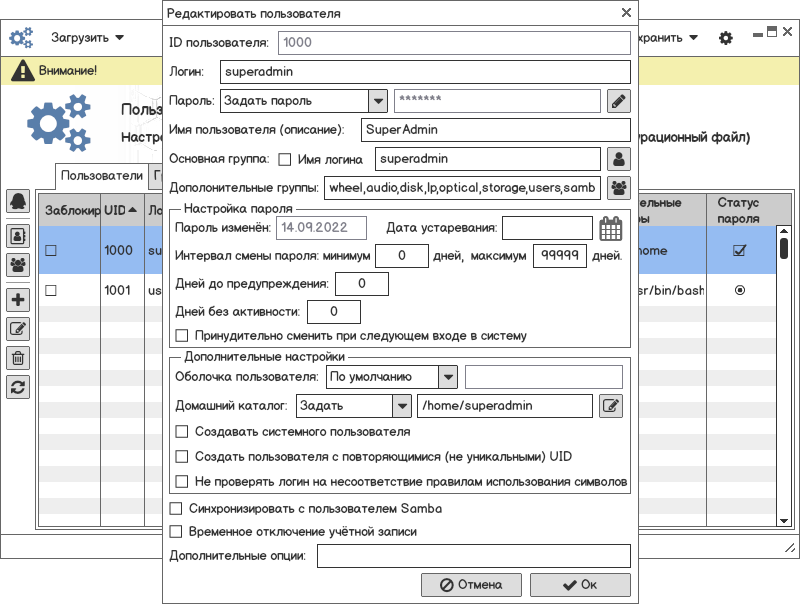The image size is (800, 604).
Task: Click the 'Логин' input field
Action: [x=425, y=72]
